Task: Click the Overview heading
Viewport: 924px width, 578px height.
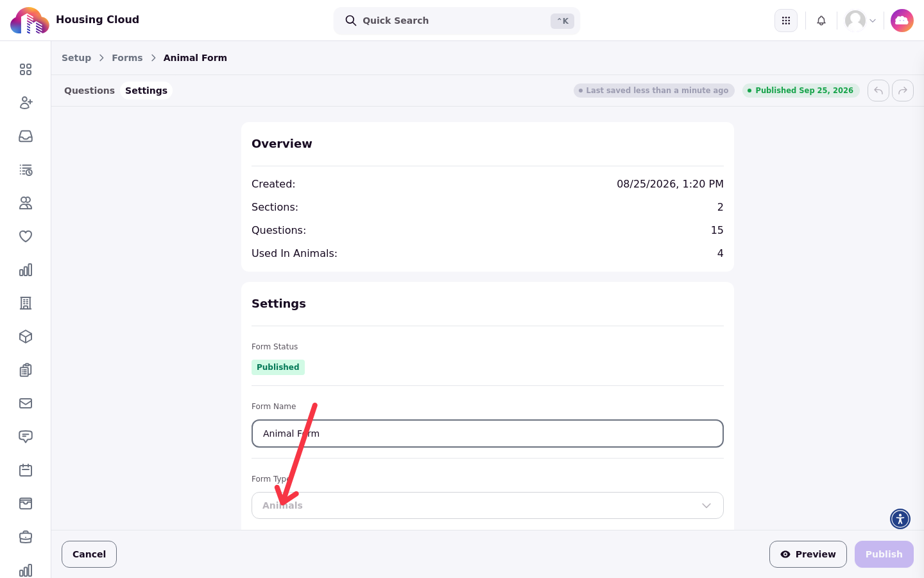Action: click(x=282, y=144)
